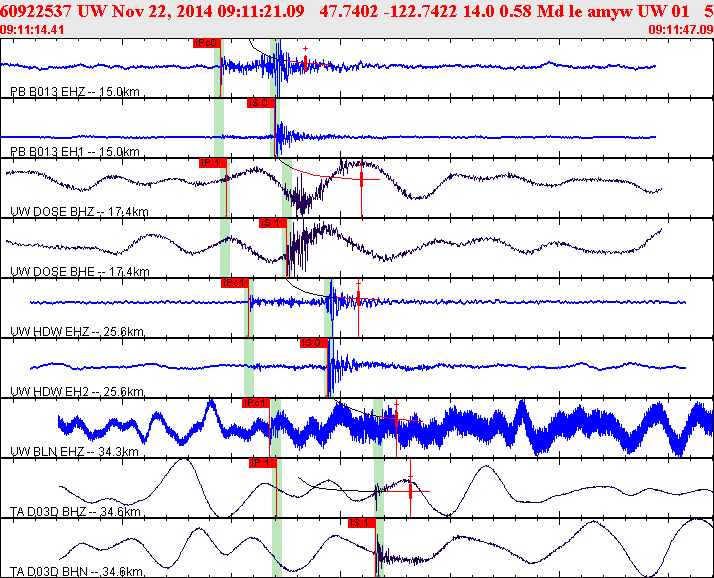The width and height of the screenshot is (714, 578).
Task: Click the iS 1 pick flag on DOSE BHE
Action: click(x=273, y=223)
